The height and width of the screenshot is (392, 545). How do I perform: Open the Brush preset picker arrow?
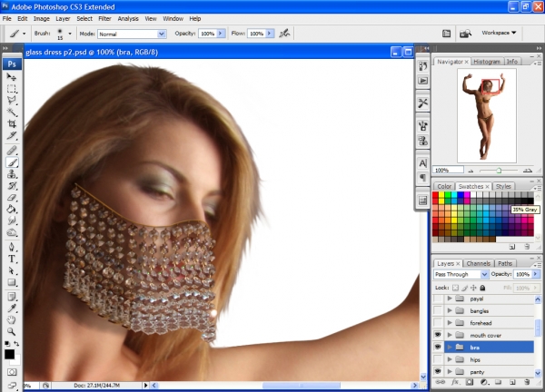[x=70, y=34]
